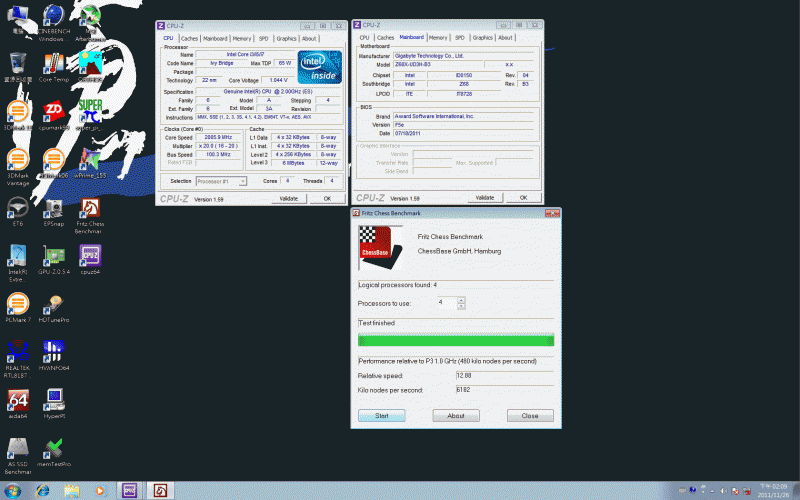Open Caches tab in left CPU-Z window

coord(189,39)
